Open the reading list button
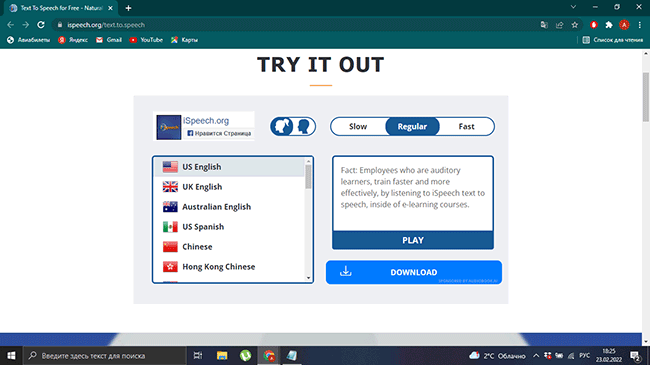 pos(613,40)
